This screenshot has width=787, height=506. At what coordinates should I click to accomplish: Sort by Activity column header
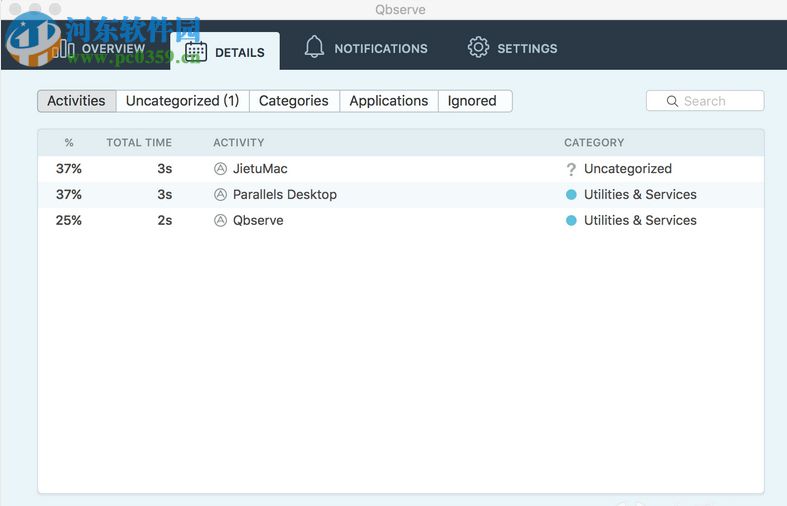(x=239, y=143)
